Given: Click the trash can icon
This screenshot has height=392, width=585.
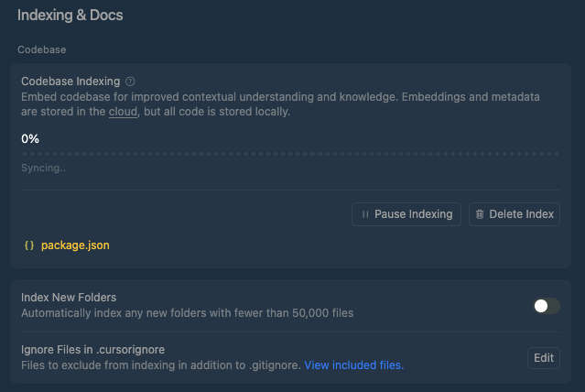Looking at the screenshot, I should pyautogui.click(x=480, y=214).
